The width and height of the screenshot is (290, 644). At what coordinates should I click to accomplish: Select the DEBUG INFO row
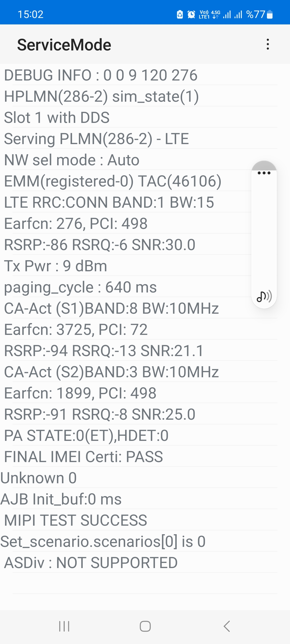(139, 75)
